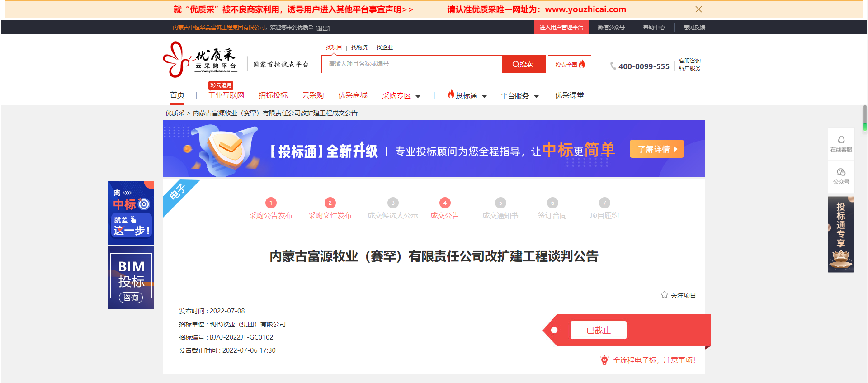This screenshot has width=868, height=383.
Task: Click the star icon beside 关注项目
Action: point(664,295)
